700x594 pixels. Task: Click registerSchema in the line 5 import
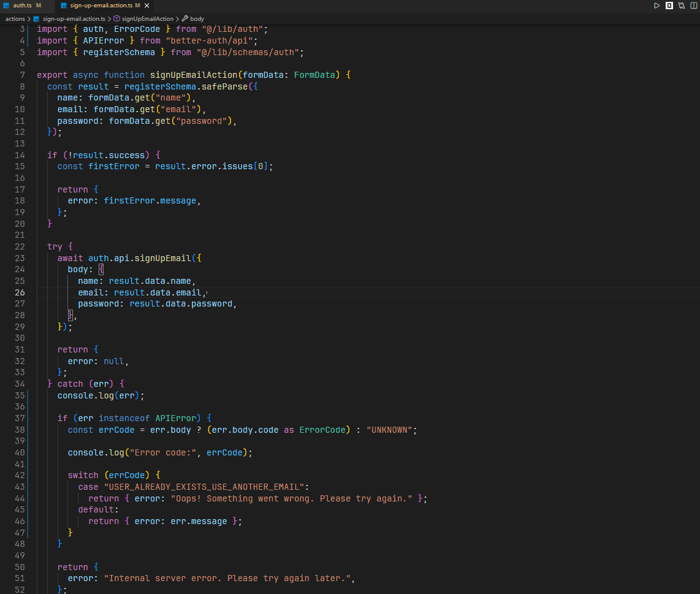(x=119, y=52)
